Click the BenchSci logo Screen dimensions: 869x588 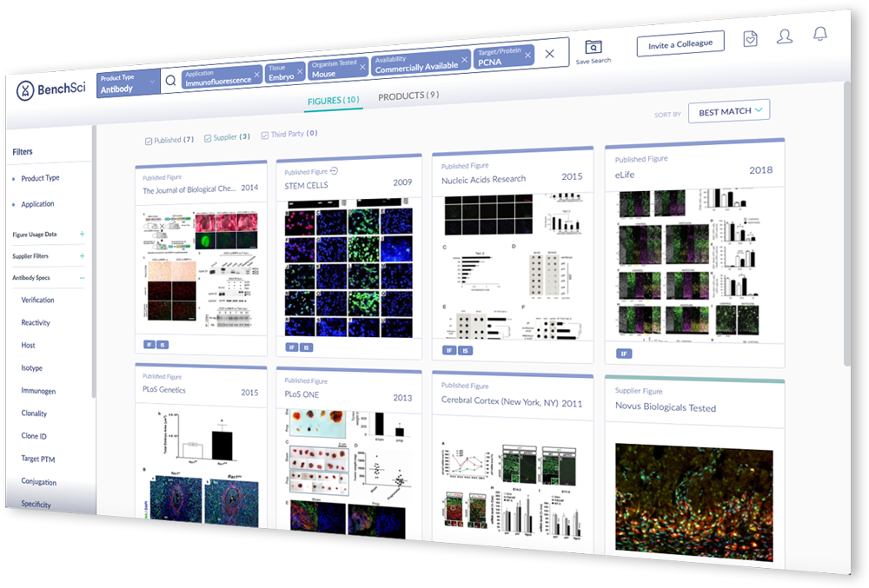pyautogui.click(x=50, y=88)
